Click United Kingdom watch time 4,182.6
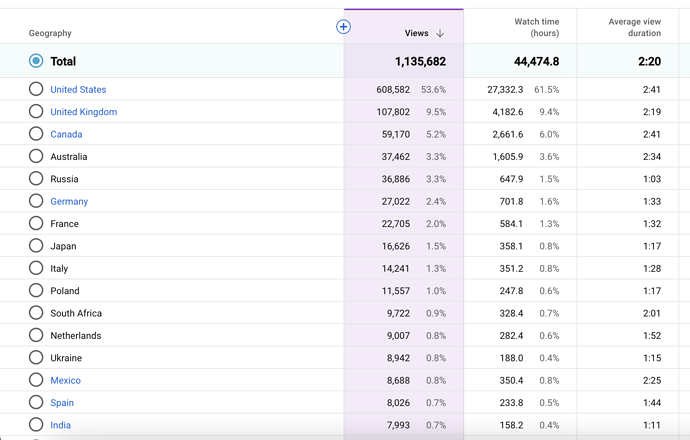690x440 pixels. point(508,112)
